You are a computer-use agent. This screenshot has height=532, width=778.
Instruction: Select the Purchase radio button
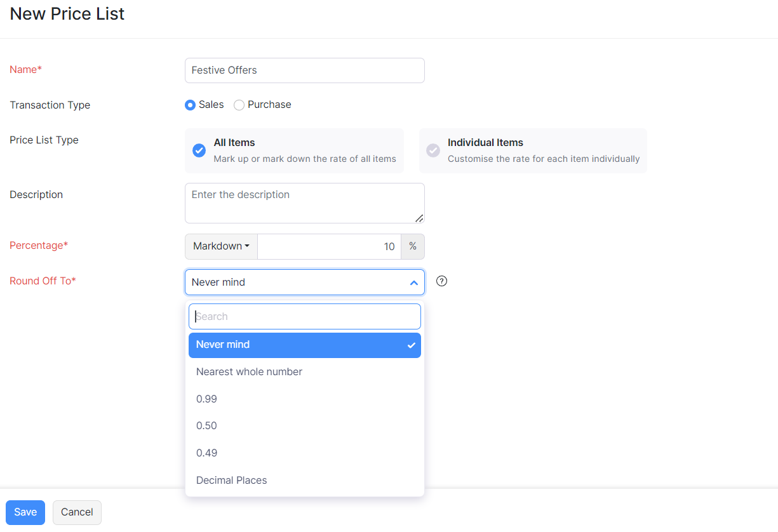pos(239,105)
